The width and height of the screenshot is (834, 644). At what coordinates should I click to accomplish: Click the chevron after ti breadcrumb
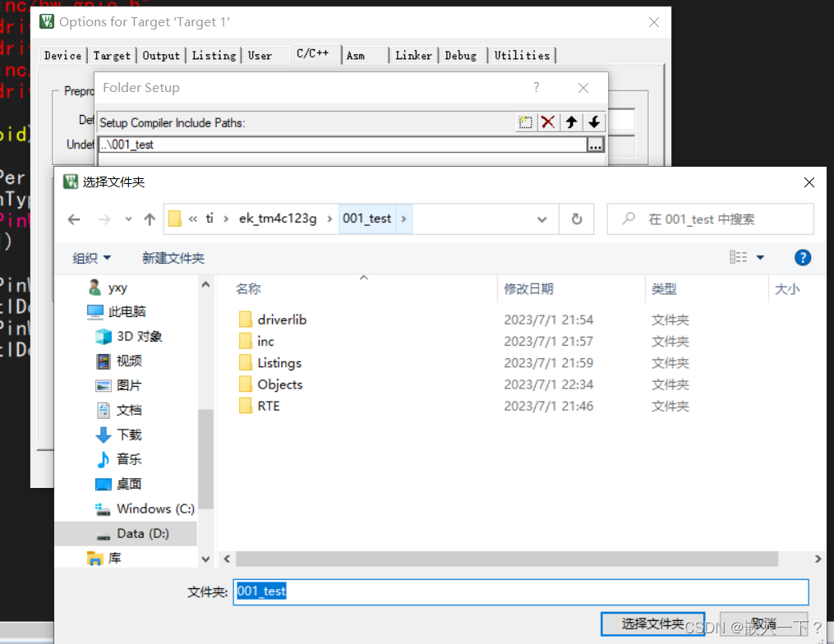[x=226, y=219]
